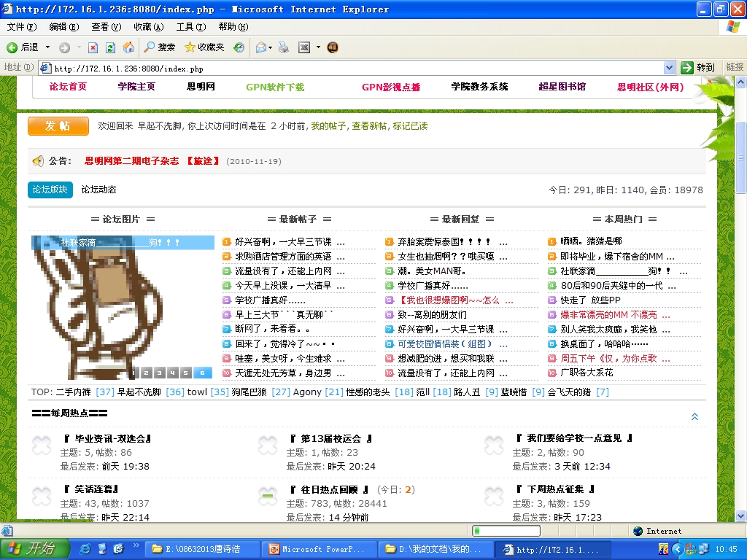Open the Back button history dropdown arrow
Screen dimensions: 747x560
[x=47, y=47]
